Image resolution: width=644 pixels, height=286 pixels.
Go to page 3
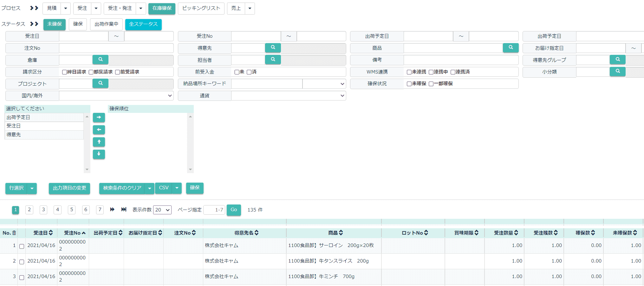coord(43,210)
